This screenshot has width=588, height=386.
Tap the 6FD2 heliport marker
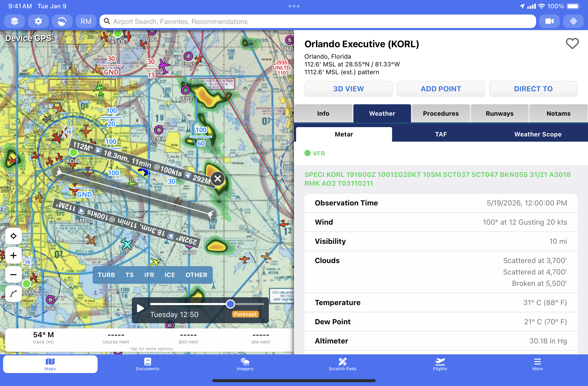tap(186, 90)
